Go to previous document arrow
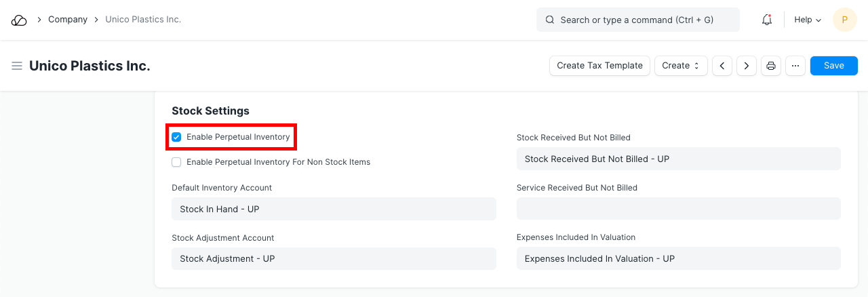The image size is (868, 297). click(x=722, y=66)
